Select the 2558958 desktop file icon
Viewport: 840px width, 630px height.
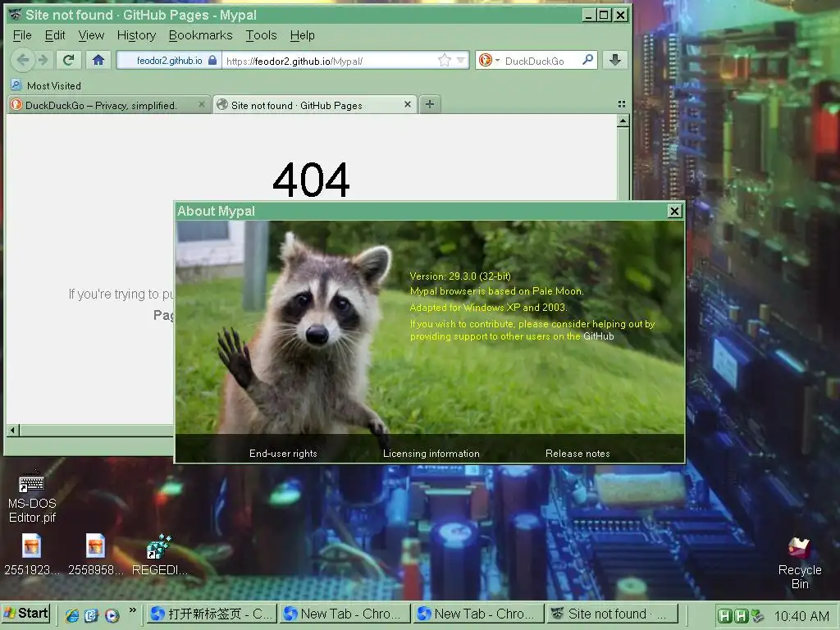click(x=95, y=555)
